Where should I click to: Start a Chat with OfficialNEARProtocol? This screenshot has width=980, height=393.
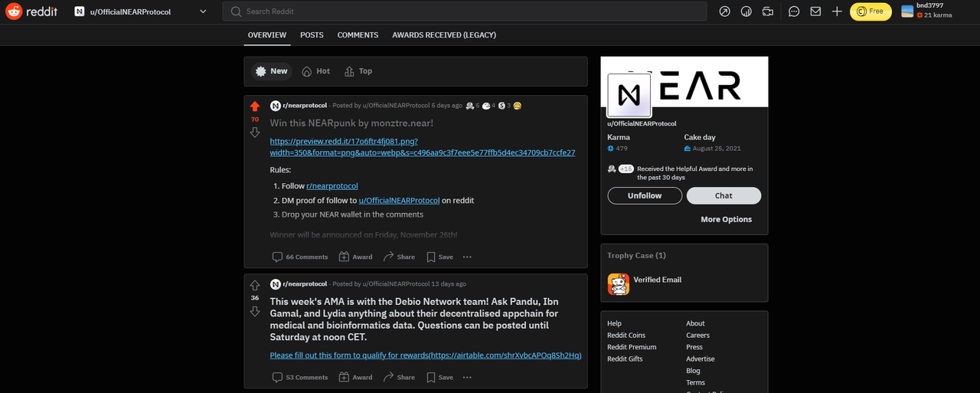pos(724,195)
